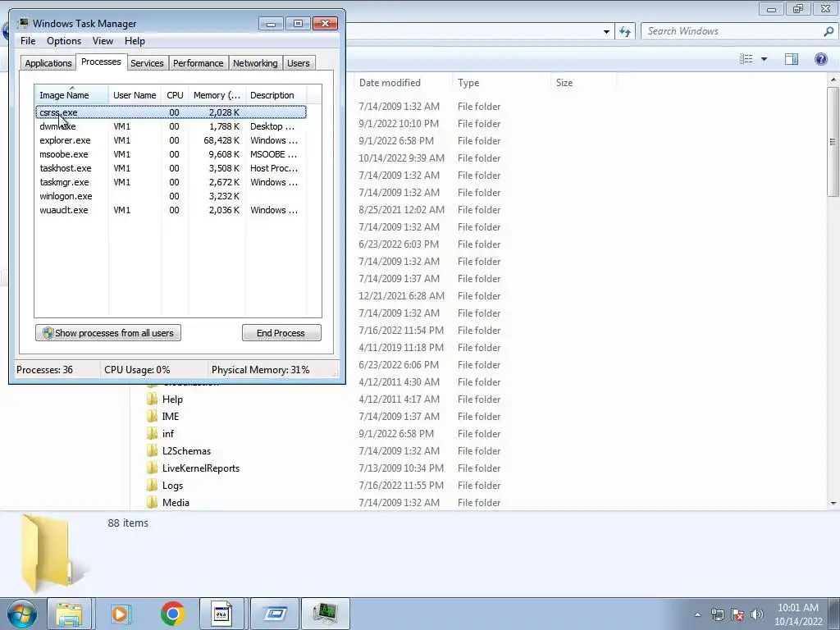This screenshot has width=840, height=630.
Task: Click the taskbar clock showing 10:01 AM
Action: pyautogui.click(x=797, y=614)
